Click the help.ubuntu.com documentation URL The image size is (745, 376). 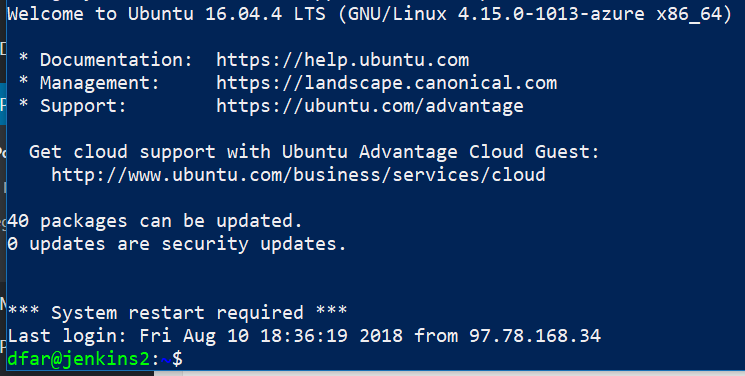(343, 60)
